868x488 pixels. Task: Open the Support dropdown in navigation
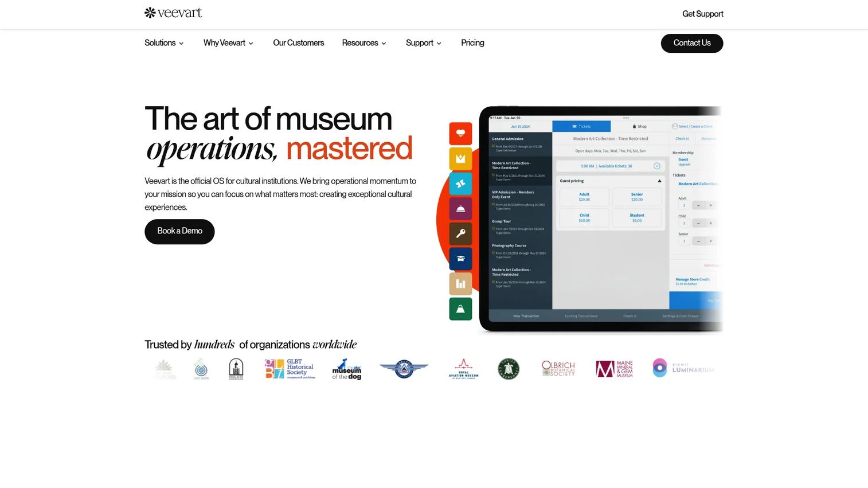(424, 43)
